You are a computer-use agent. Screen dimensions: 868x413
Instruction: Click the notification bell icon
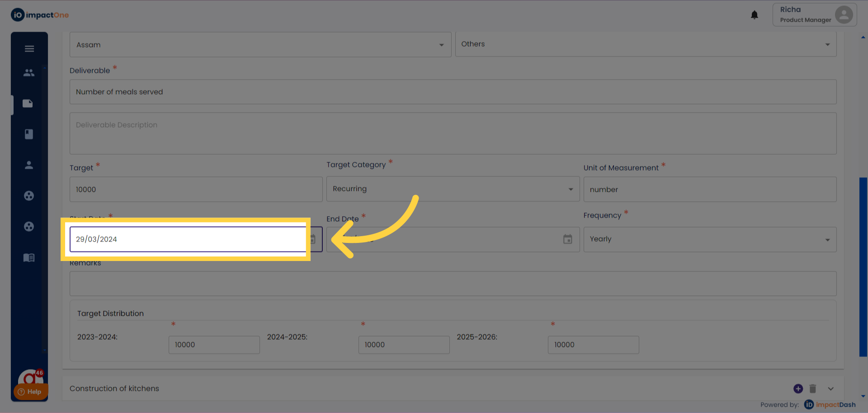coord(754,15)
